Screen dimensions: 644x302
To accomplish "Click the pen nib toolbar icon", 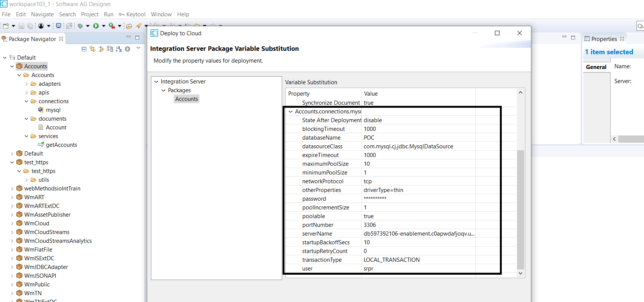I will [x=138, y=26].
